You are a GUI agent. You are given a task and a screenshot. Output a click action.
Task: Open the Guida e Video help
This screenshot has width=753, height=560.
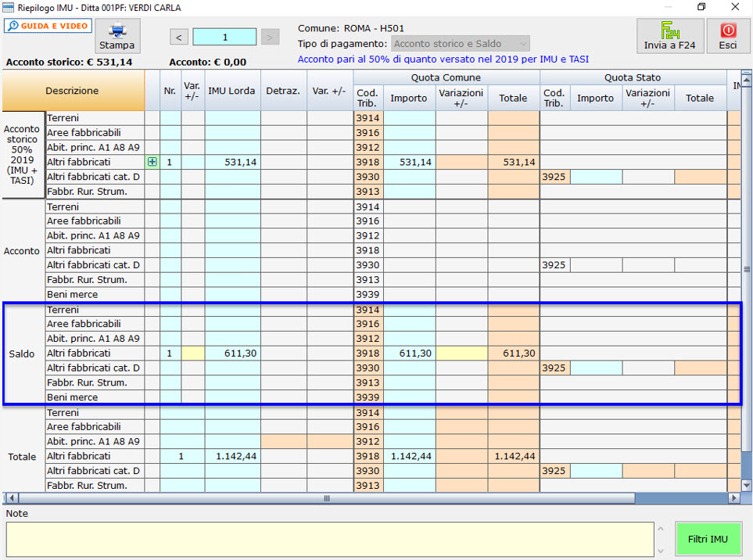[x=47, y=25]
